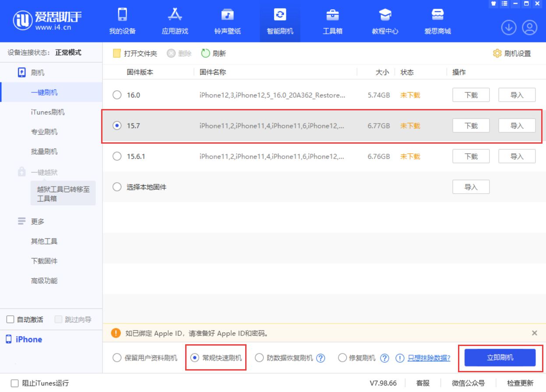Open the 只想抹除数据? link
This screenshot has height=392, width=546.
click(428, 357)
